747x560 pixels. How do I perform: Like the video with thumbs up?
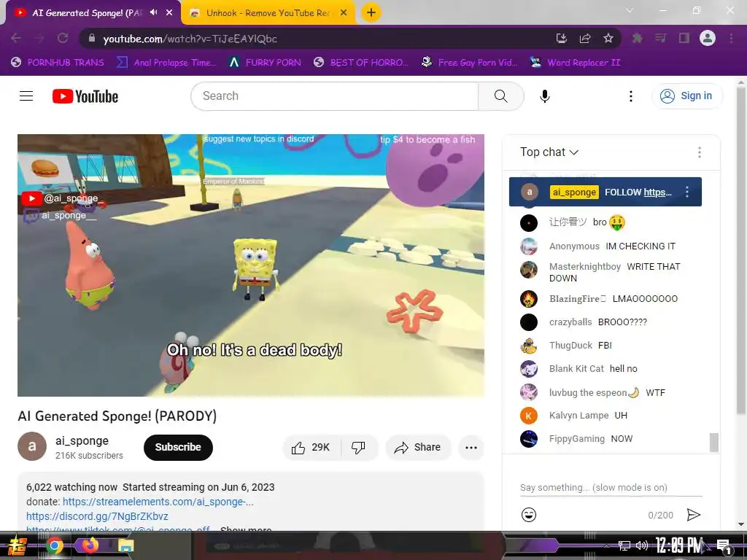point(311,447)
